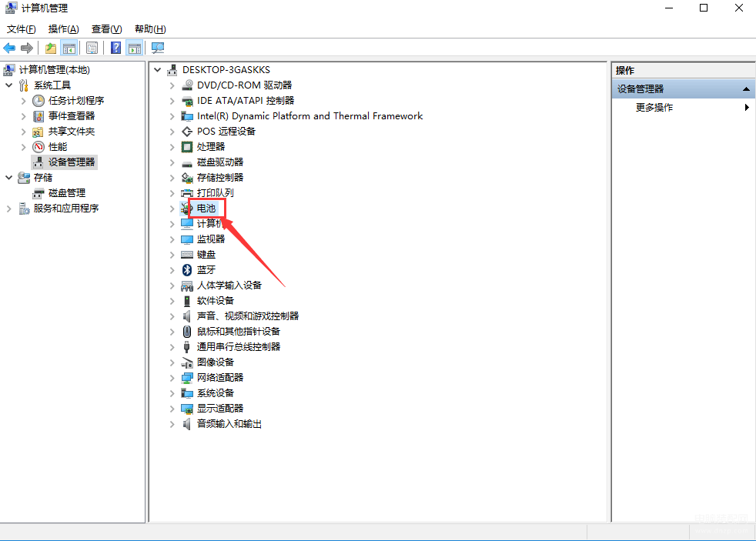Screen dimensions: 756x541
Task: Collapse the 设备管理器 actions section arrow
Action: [746, 89]
